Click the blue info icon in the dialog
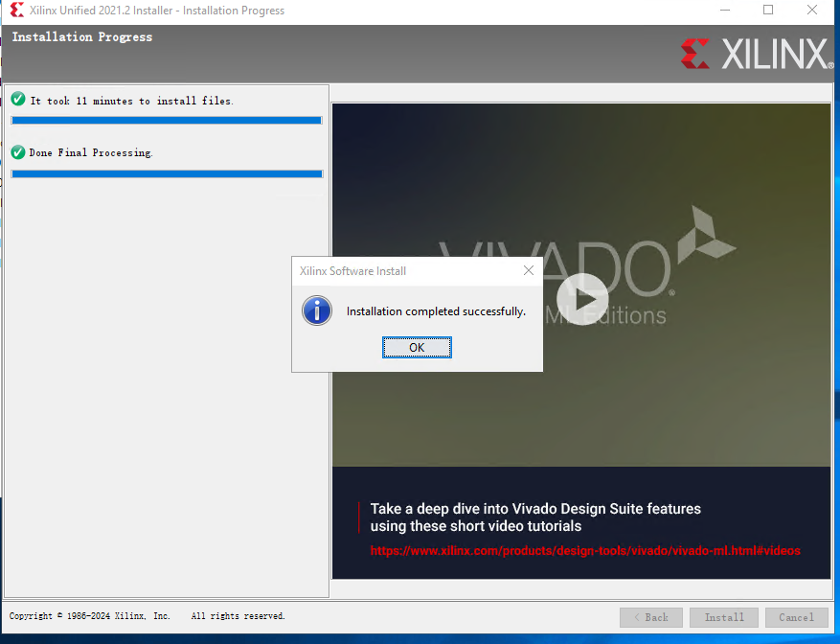Viewport: 840px width, 644px height. click(317, 310)
